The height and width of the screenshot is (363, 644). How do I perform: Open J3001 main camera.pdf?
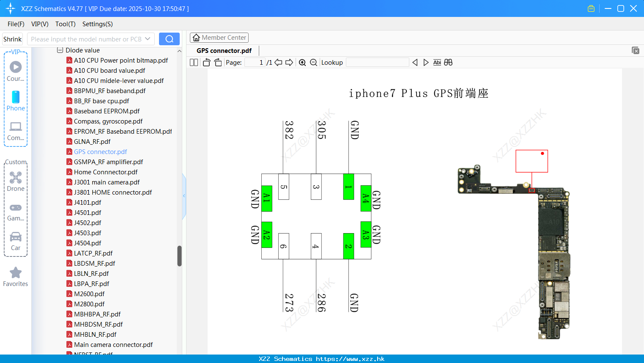pos(107,182)
